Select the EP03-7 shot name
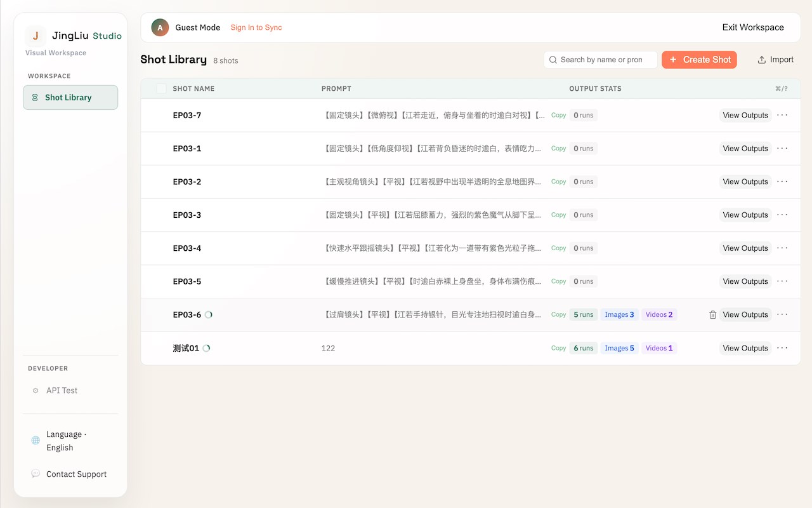Image resolution: width=812 pixels, height=508 pixels. coord(187,115)
